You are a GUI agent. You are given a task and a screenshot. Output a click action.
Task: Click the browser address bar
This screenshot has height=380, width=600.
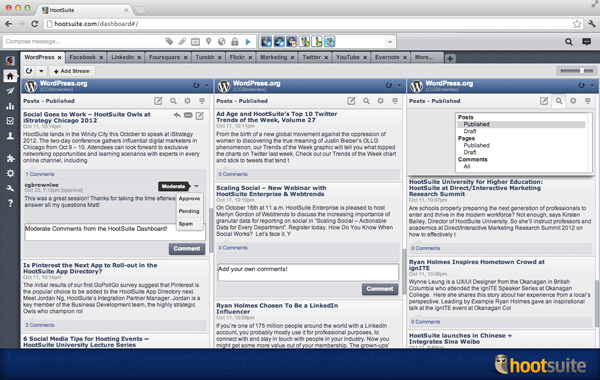[x=313, y=24]
